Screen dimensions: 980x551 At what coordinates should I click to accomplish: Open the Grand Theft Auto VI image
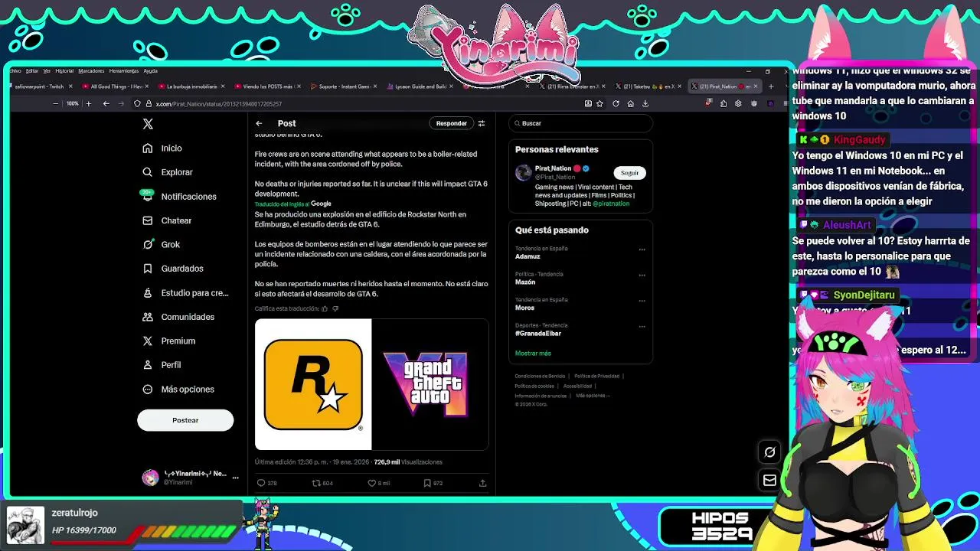tap(430, 384)
